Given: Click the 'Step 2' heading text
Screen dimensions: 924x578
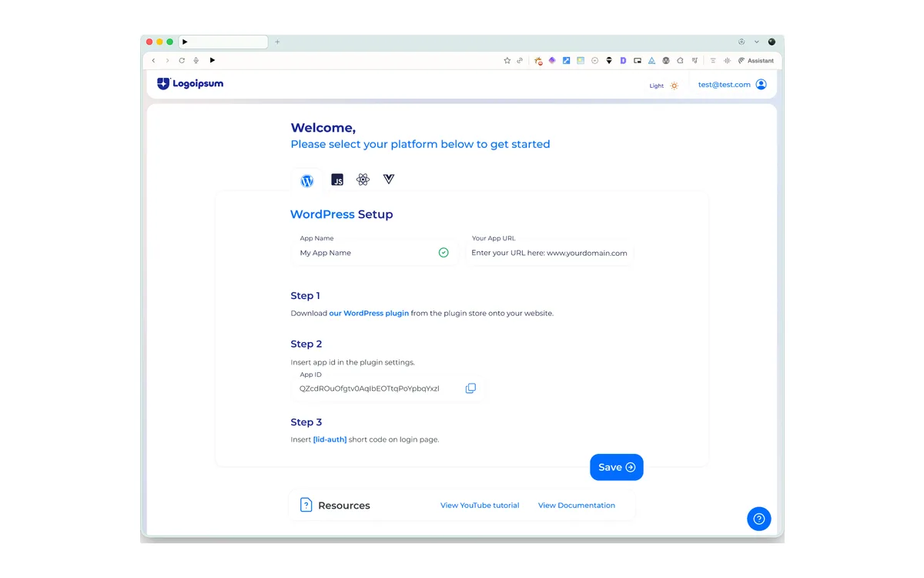Looking at the screenshot, I should pyautogui.click(x=306, y=344).
